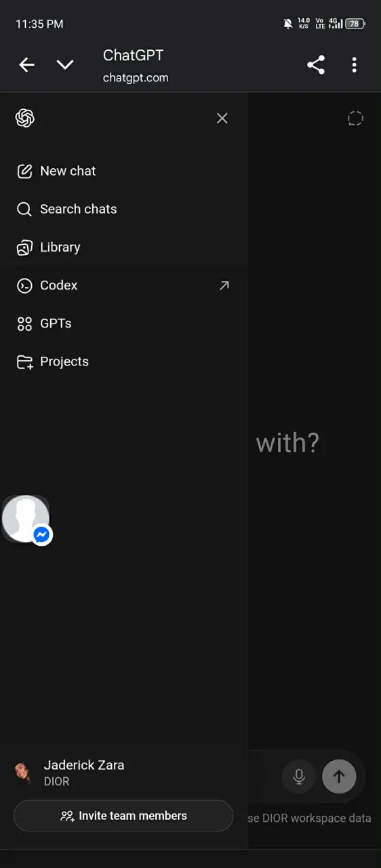Open Projects in the sidebar

pyautogui.click(x=124, y=361)
